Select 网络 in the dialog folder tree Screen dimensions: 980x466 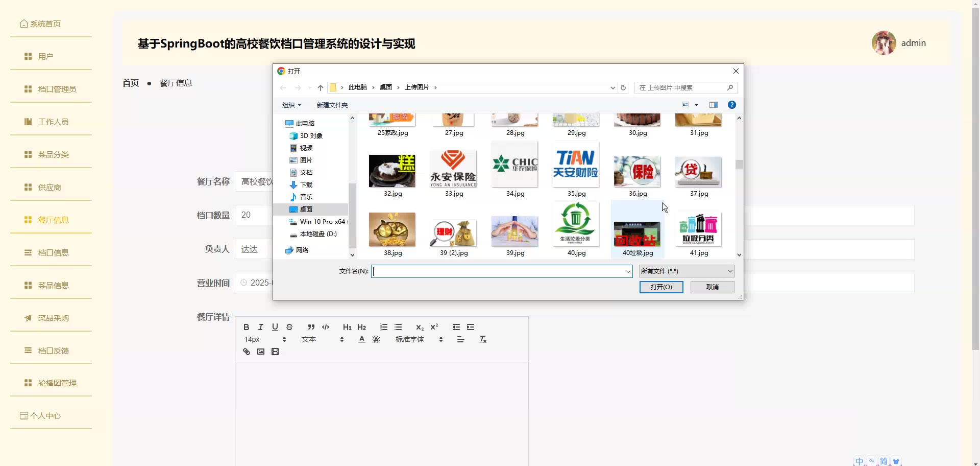click(302, 250)
